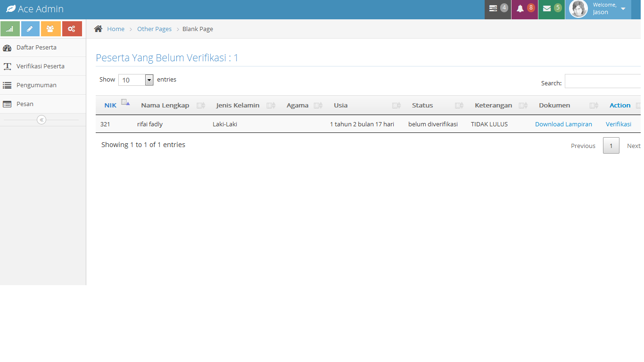Viewport: 644px width, 362px height.
Task: Click the red cogs settings shortcut button
Action: pos(72,29)
